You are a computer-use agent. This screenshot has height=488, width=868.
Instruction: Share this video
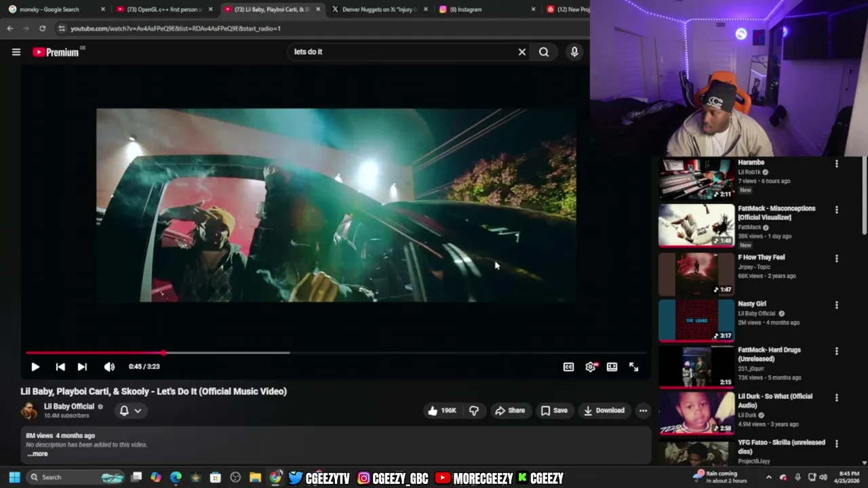pos(510,411)
